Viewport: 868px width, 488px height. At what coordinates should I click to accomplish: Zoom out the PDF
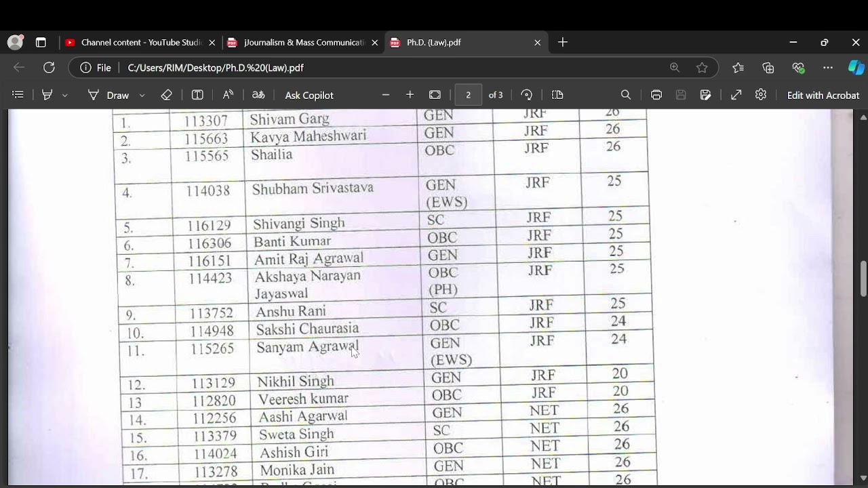[386, 95]
